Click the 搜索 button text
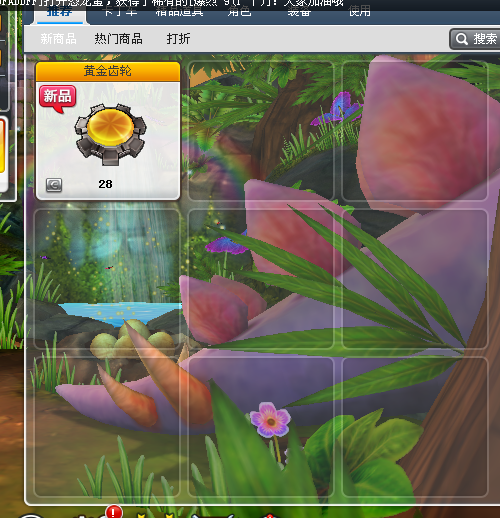Image resolution: width=500 pixels, height=518 pixels. click(x=485, y=39)
